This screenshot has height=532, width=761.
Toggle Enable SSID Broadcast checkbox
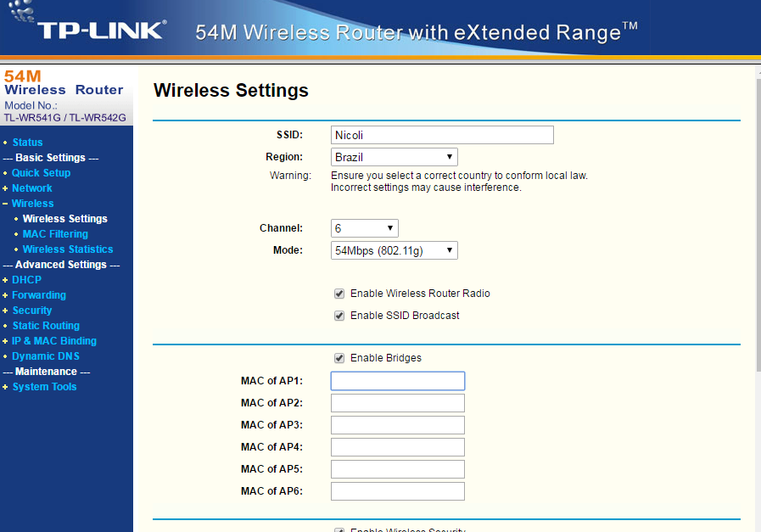[339, 316]
